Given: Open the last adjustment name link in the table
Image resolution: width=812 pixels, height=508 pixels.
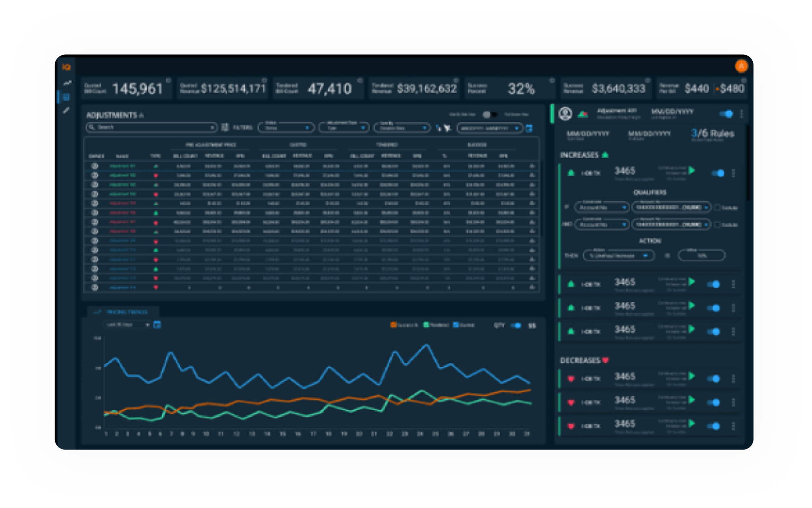Looking at the screenshot, I should (123, 287).
